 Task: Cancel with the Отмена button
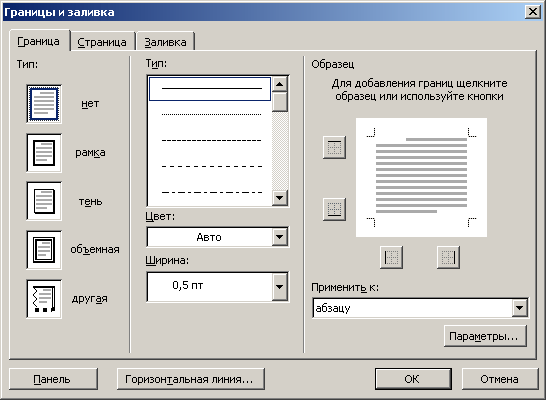(500, 379)
